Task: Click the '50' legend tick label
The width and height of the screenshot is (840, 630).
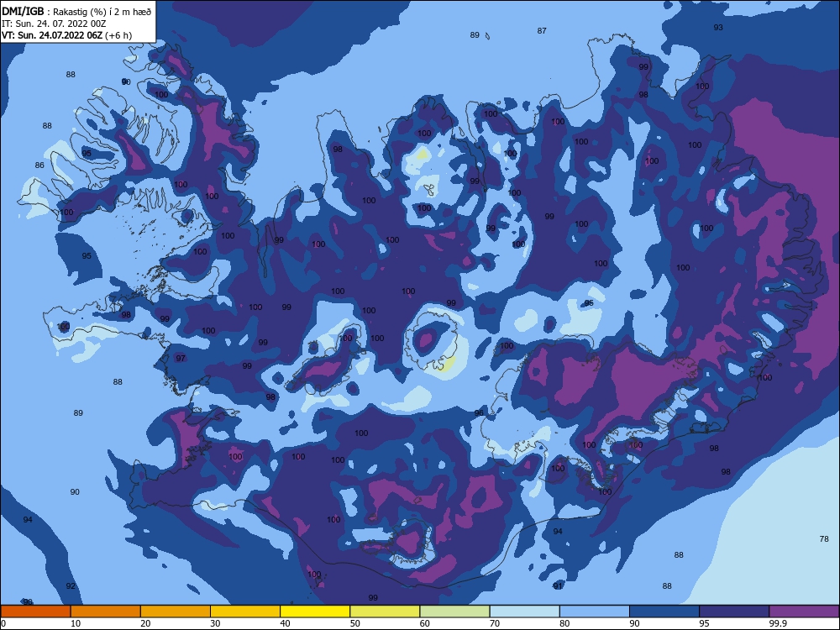Action: (355, 623)
